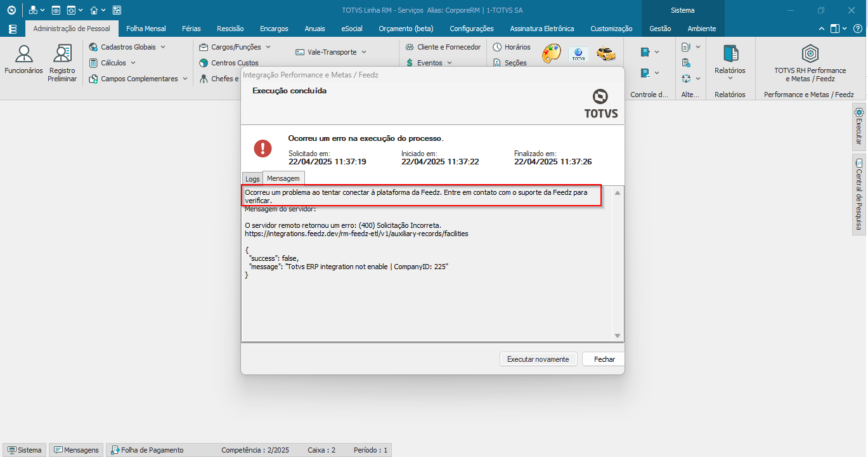868x457 pixels.
Task: Expand the Cálculos dropdown
Action: (133, 63)
